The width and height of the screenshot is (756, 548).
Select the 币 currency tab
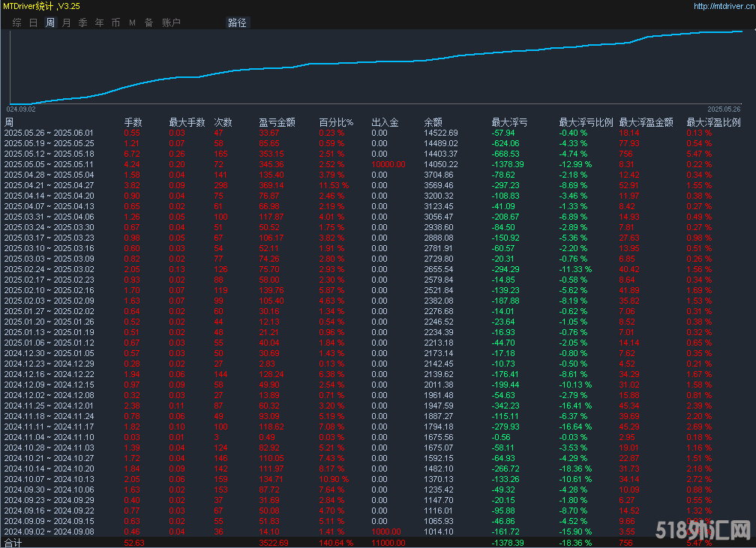click(x=115, y=22)
